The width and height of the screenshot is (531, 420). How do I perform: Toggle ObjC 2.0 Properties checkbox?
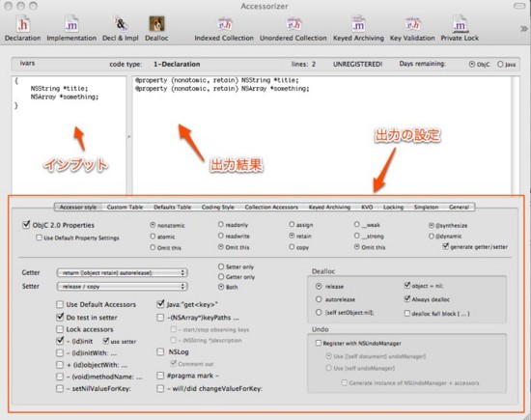click(26, 225)
